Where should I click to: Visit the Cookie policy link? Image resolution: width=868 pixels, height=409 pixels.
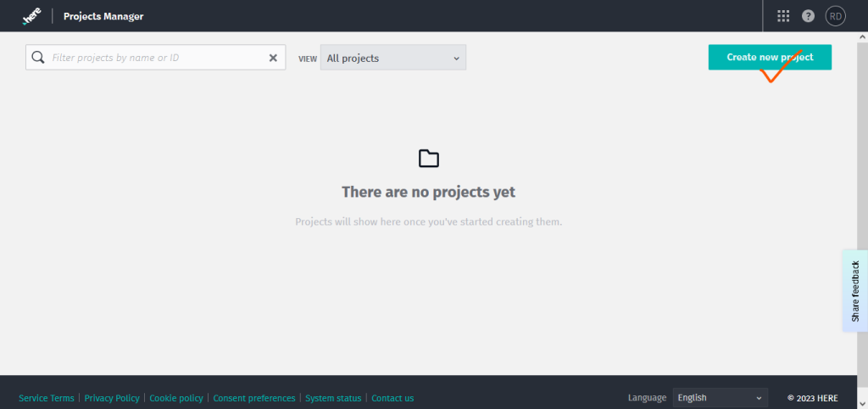(x=176, y=398)
